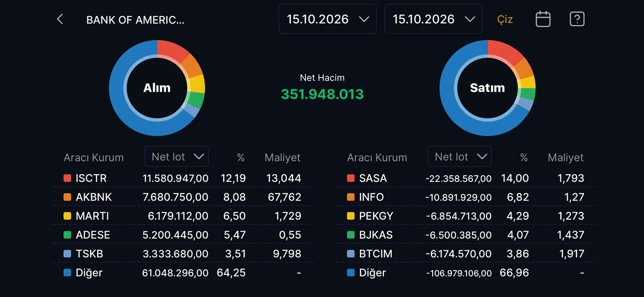
Task: Click SASA percentage 14,00
Action: pos(515,178)
